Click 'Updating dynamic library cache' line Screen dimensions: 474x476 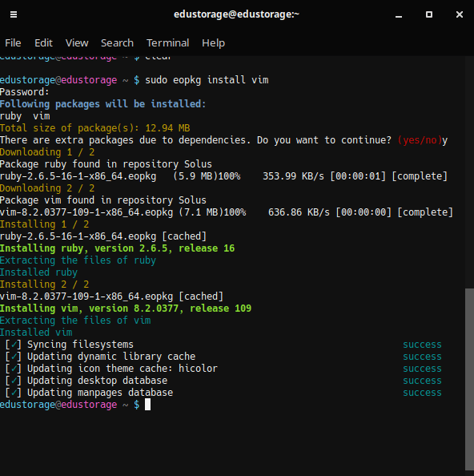[x=111, y=357]
